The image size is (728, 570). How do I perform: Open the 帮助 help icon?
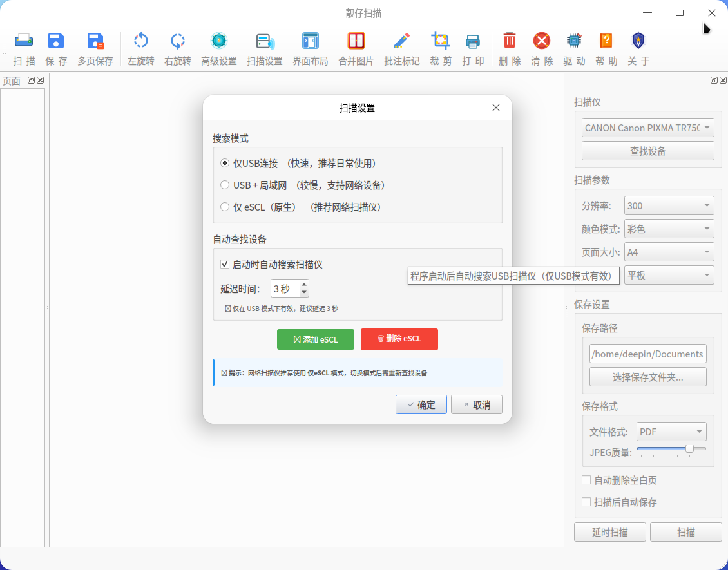pyautogui.click(x=606, y=41)
